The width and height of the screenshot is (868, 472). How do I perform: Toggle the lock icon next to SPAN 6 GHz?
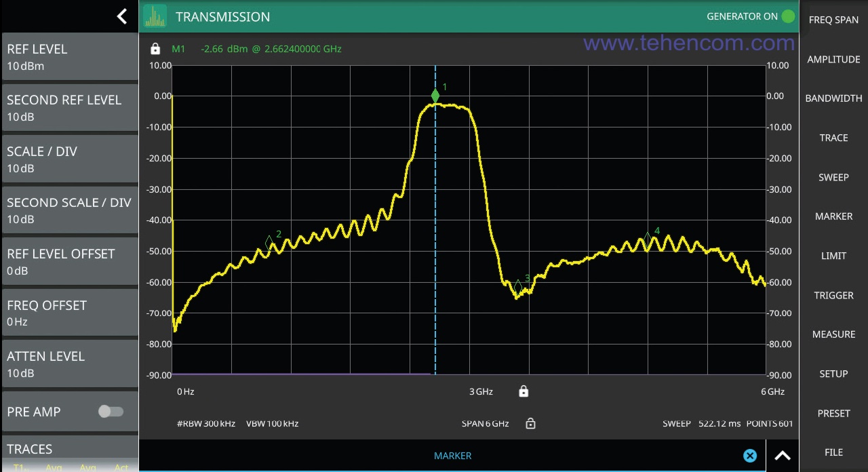tap(530, 423)
